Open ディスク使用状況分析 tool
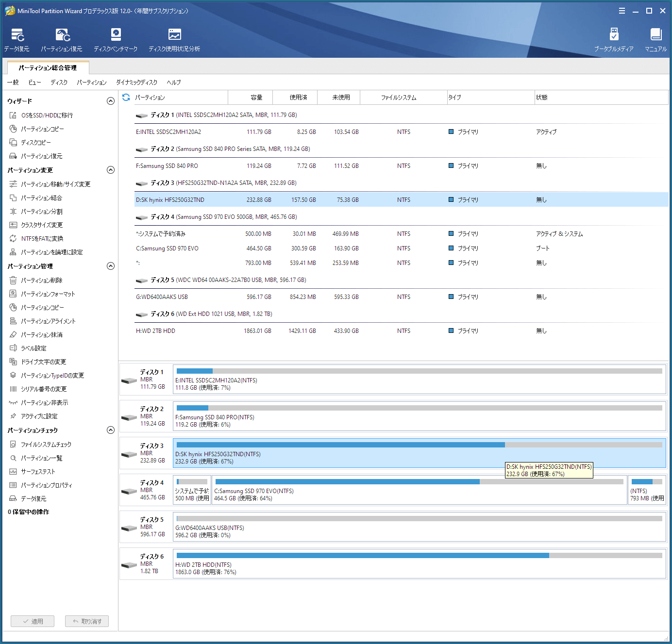672x644 pixels. pos(174,40)
